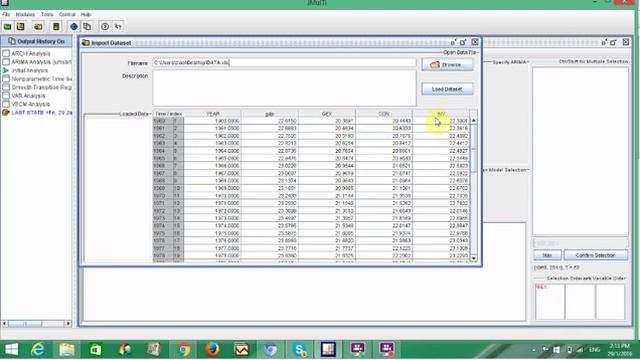Select the LAST STATE entry in the sidebar
The height and width of the screenshot is (360, 640).
[41, 112]
